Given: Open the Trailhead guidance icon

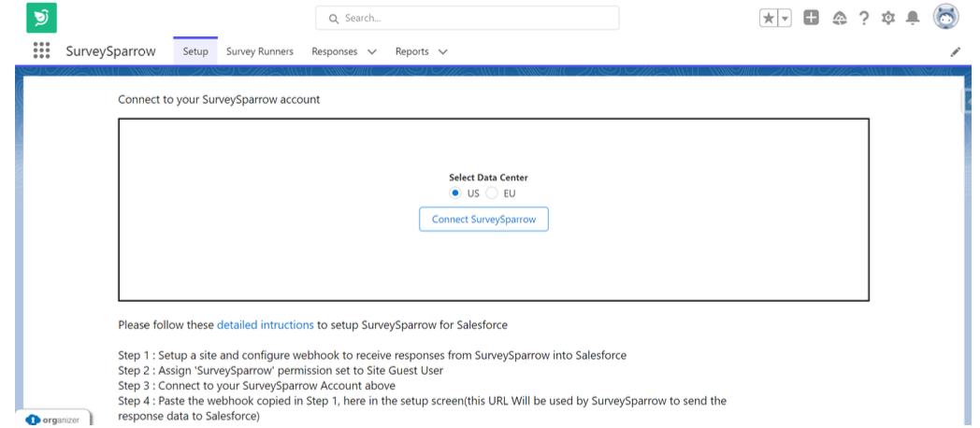Looking at the screenshot, I should coord(838,18).
